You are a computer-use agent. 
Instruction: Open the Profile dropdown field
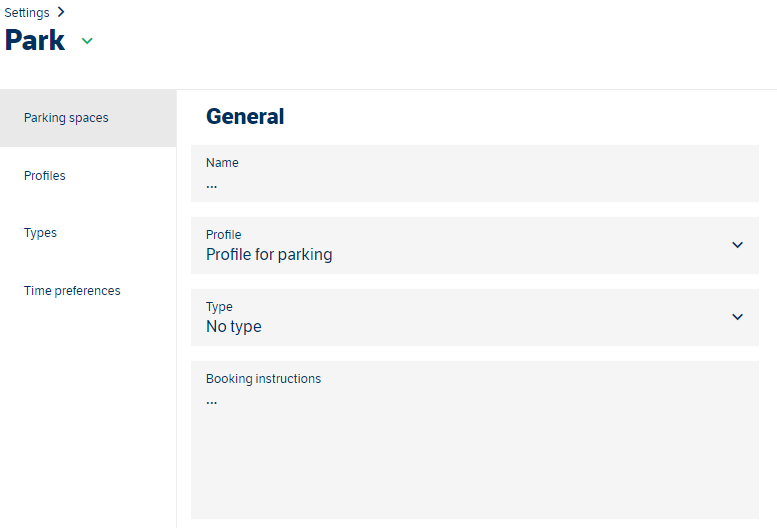pos(474,245)
